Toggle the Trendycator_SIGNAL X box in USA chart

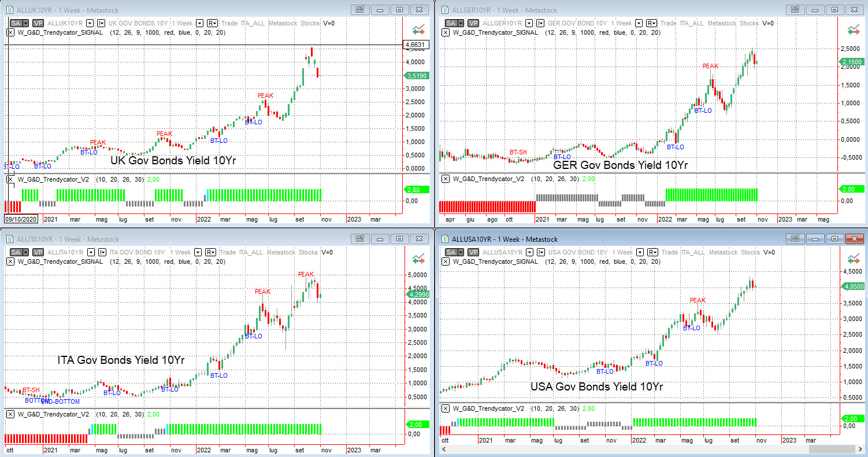(445, 261)
